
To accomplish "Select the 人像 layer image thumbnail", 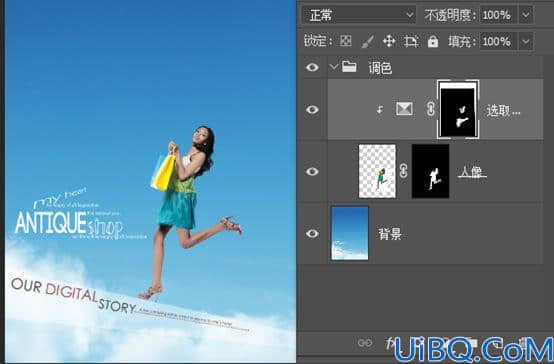I will 377,171.
